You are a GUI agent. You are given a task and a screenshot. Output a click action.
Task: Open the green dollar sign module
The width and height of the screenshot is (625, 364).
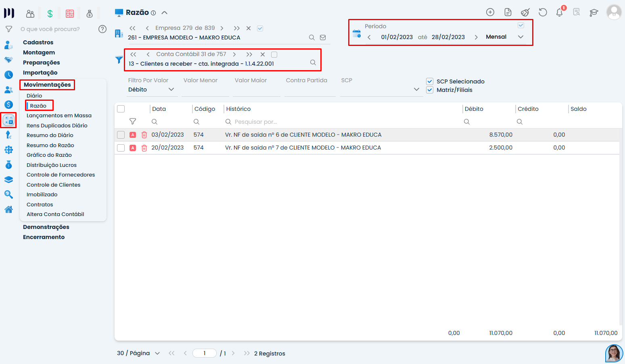coord(50,14)
